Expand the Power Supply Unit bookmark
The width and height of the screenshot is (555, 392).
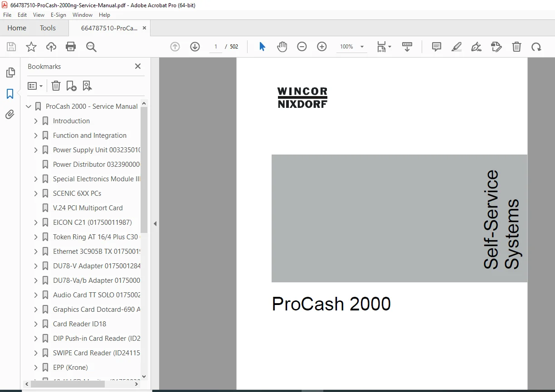click(x=36, y=150)
